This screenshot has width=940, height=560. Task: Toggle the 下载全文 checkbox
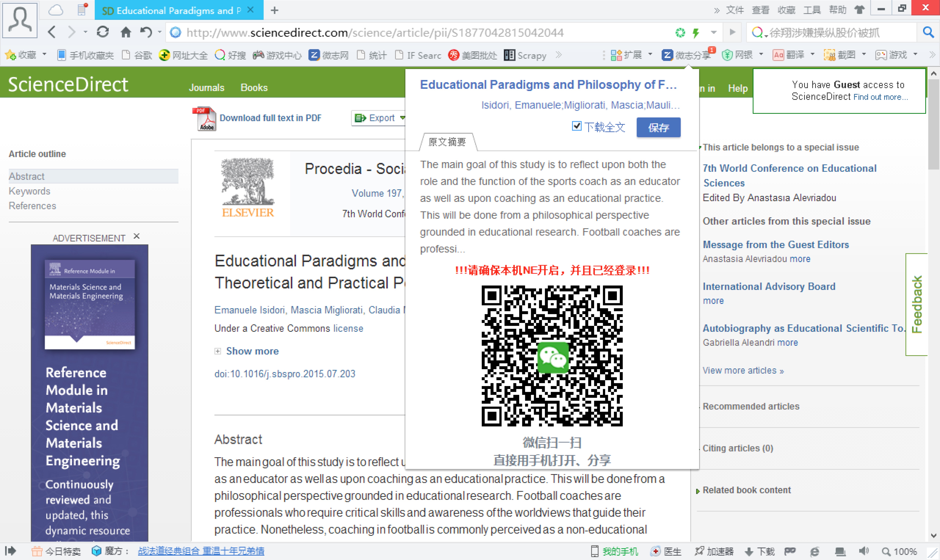tap(576, 126)
